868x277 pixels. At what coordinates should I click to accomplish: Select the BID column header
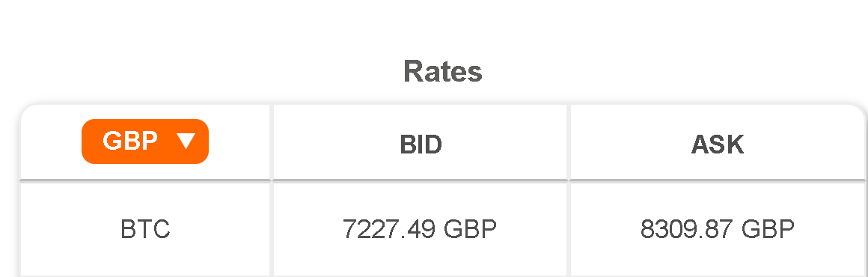tap(421, 144)
